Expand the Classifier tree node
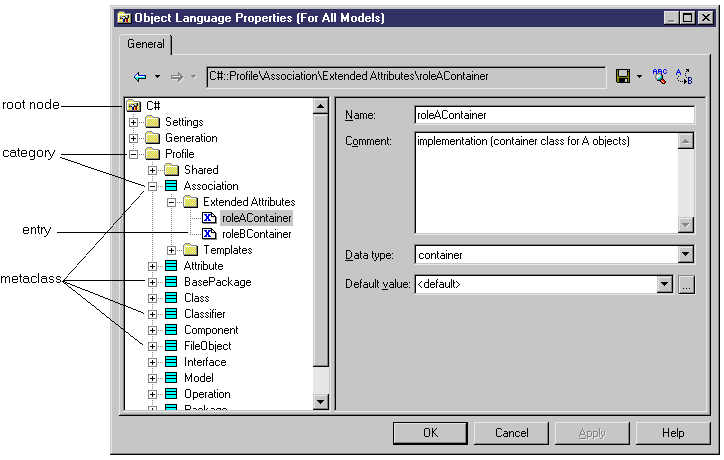Viewport: 724px width, 460px height. tap(152, 315)
